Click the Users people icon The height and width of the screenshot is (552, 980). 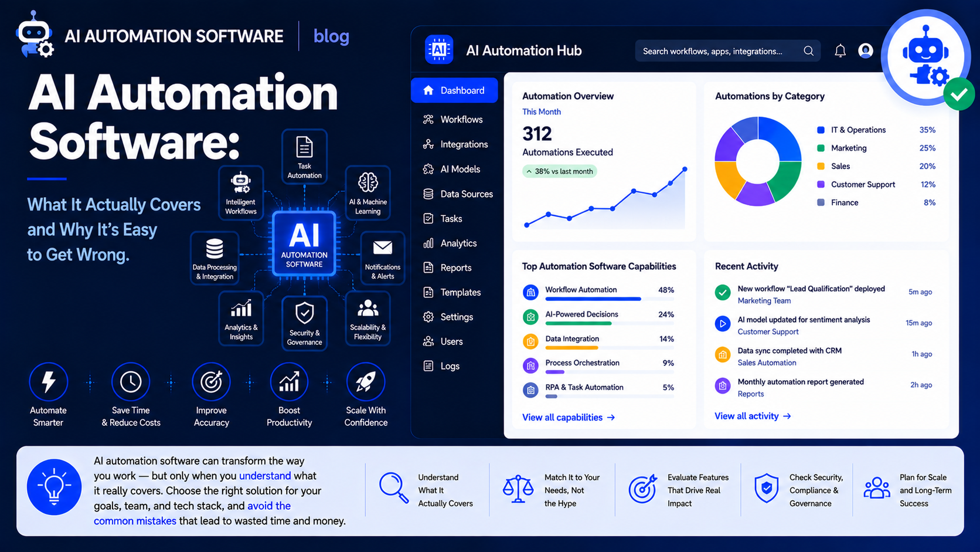coord(428,341)
